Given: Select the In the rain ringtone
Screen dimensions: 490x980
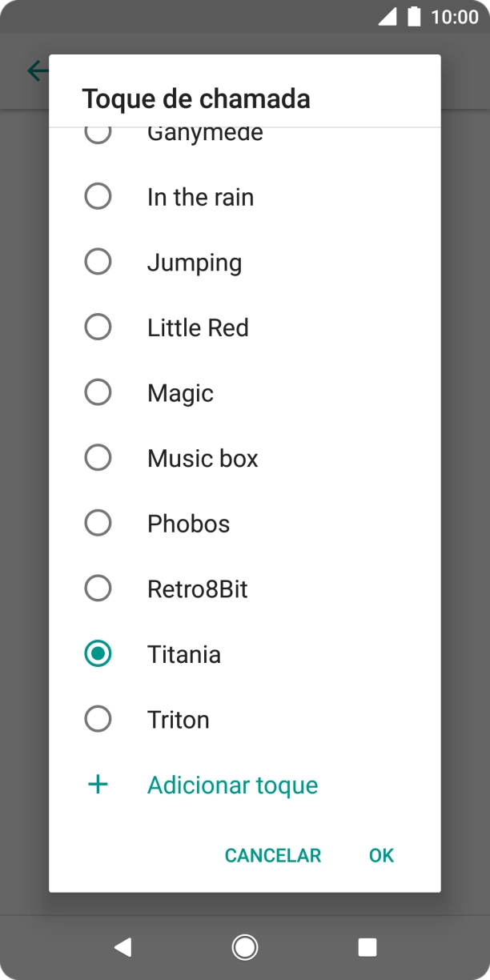Looking at the screenshot, I should tap(98, 195).
